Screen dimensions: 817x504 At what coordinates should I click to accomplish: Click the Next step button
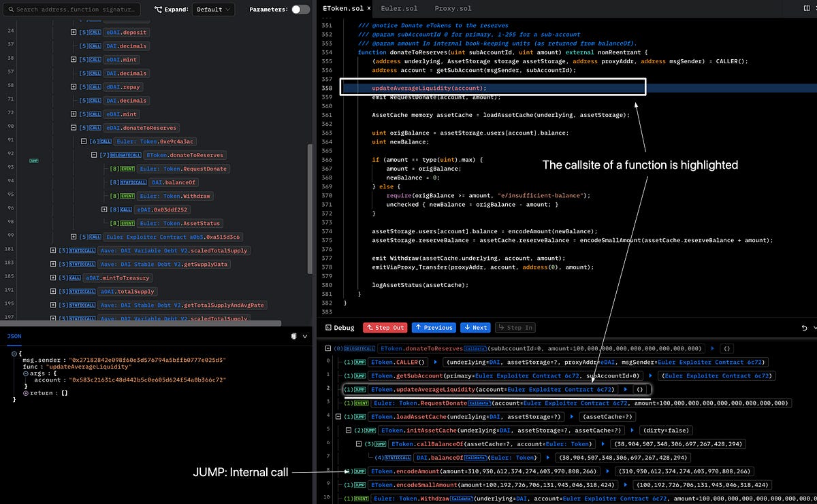pyautogui.click(x=475, y=327)
